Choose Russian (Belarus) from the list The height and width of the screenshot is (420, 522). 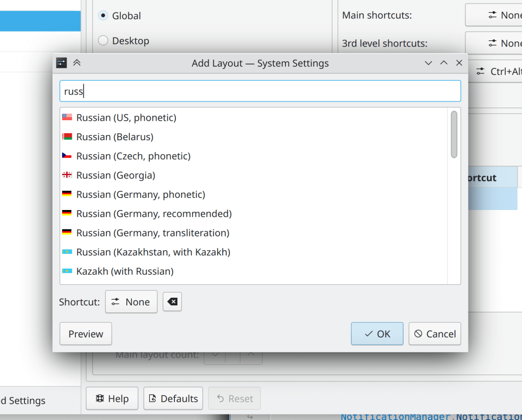tap(115, 137)
